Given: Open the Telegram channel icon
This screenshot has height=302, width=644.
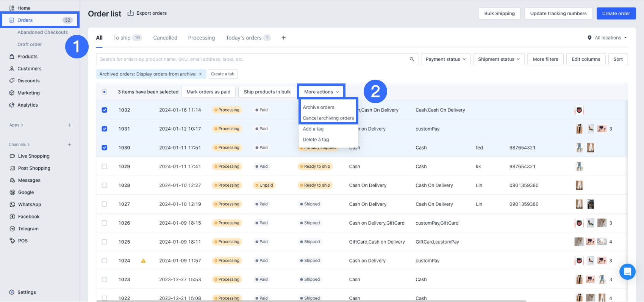Looking at the screenshot, I should pyautogui.click(x=12, y=229).
